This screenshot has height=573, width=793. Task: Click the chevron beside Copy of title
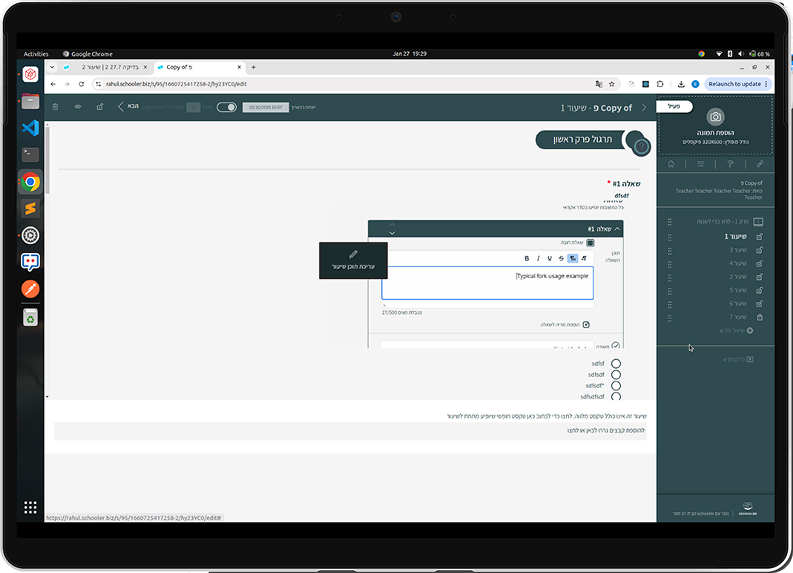pyautogui.click(x=644, y=108)
